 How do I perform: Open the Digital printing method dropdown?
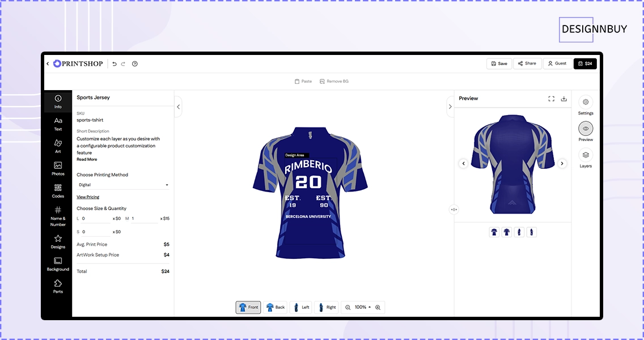(x=123, y=185)
